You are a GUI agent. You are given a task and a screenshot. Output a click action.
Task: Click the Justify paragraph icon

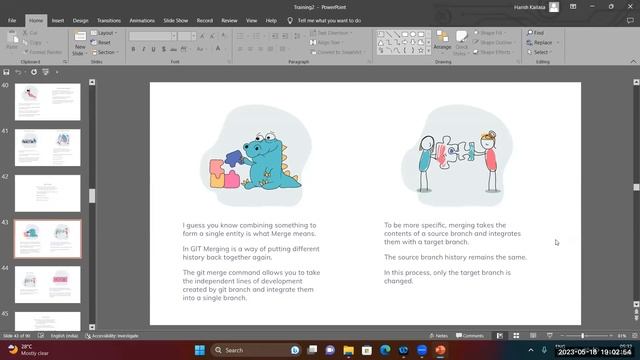pos(270,49)
